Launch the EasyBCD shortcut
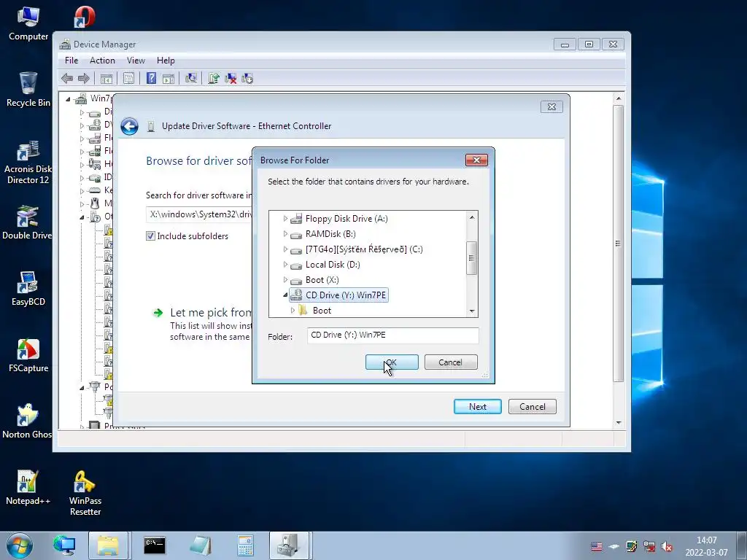Image resolution: width=747 pixels, height=560 pixels. (x=28, y=289)
